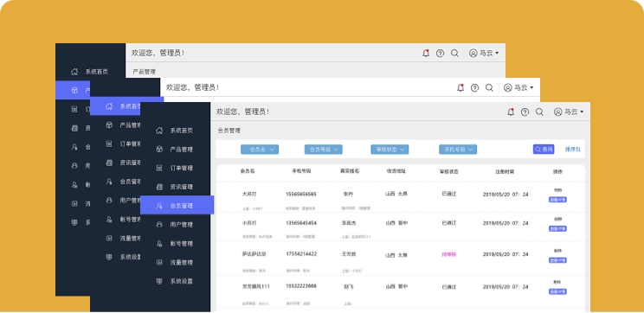Click blue detail button in 大苏打 row
The height and width of the screenshot is (313, 644).
pyautogui.click(x=557, y=200)
